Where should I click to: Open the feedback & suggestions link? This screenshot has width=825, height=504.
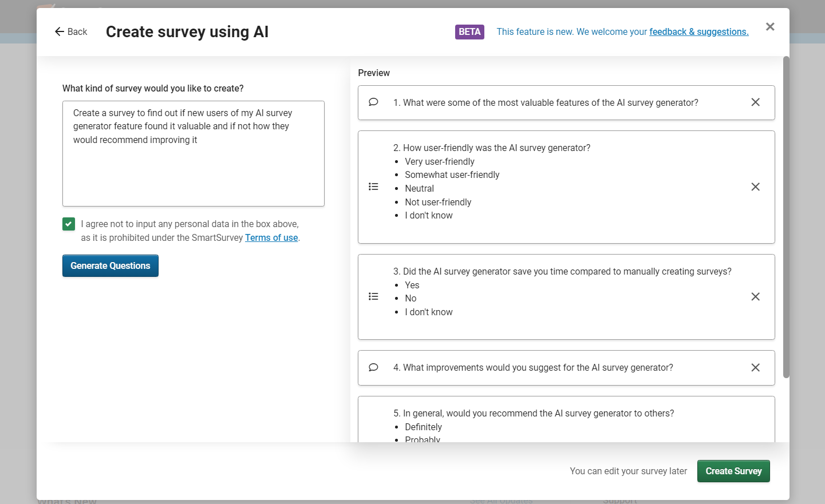698,31
